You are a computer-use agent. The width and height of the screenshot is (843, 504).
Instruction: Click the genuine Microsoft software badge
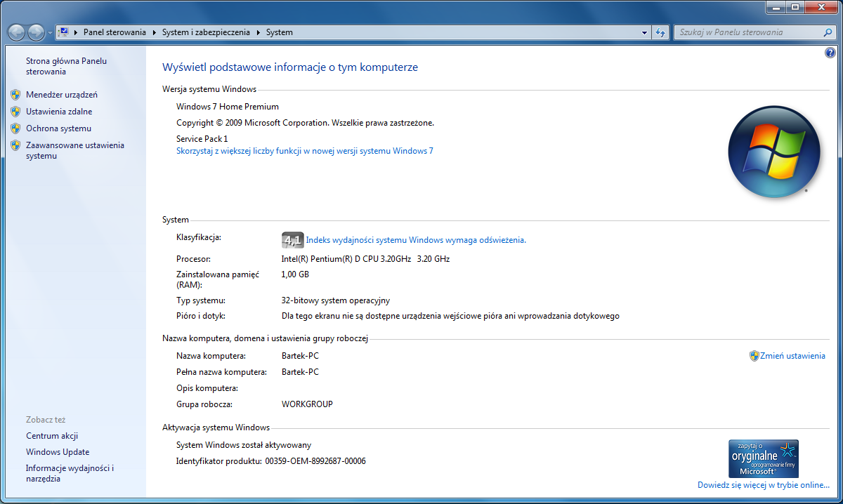pyautogui.click(x=764, y=459)
